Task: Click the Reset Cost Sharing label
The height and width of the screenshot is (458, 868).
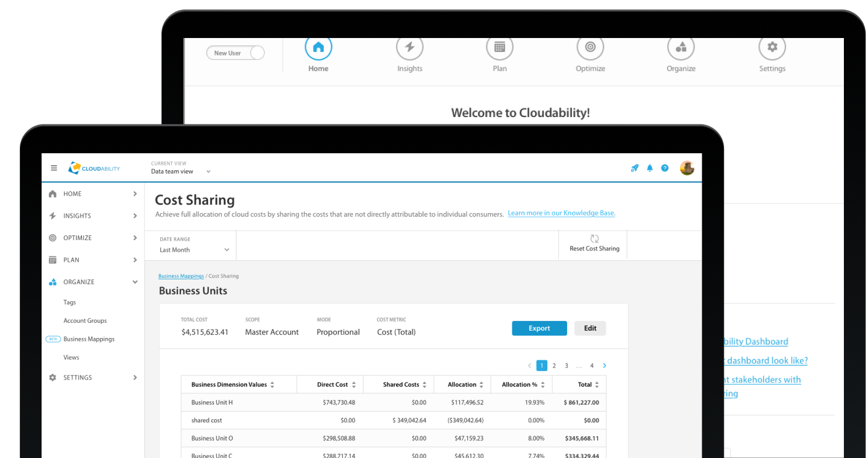Action: [x=594, y=249]
